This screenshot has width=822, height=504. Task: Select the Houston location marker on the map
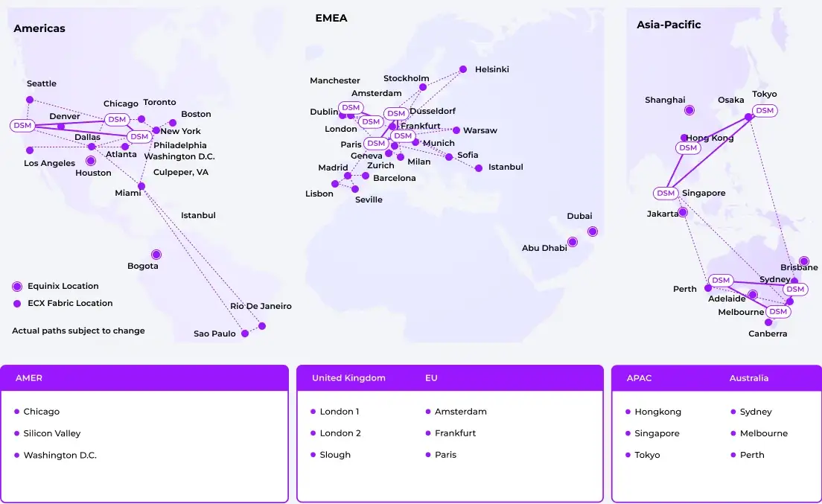click(91, 161)
